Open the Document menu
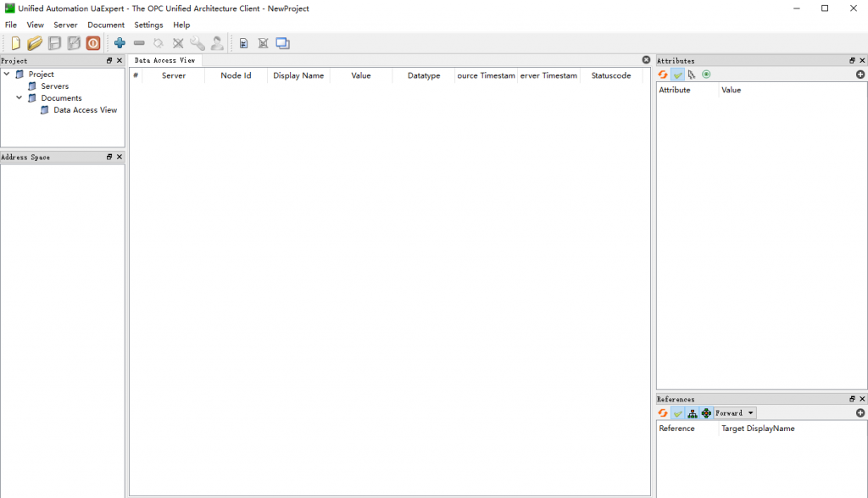The width and height of the screenshot is (868, 498). (106, 25)
